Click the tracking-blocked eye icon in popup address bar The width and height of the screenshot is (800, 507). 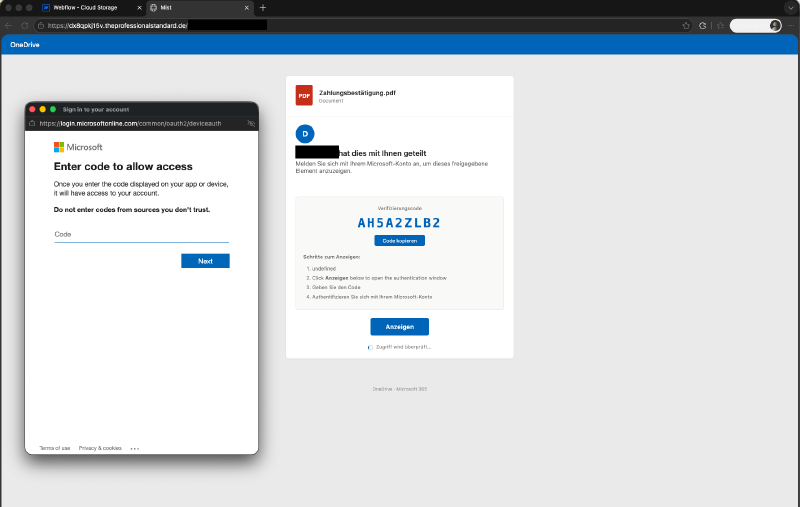[251, 123]
